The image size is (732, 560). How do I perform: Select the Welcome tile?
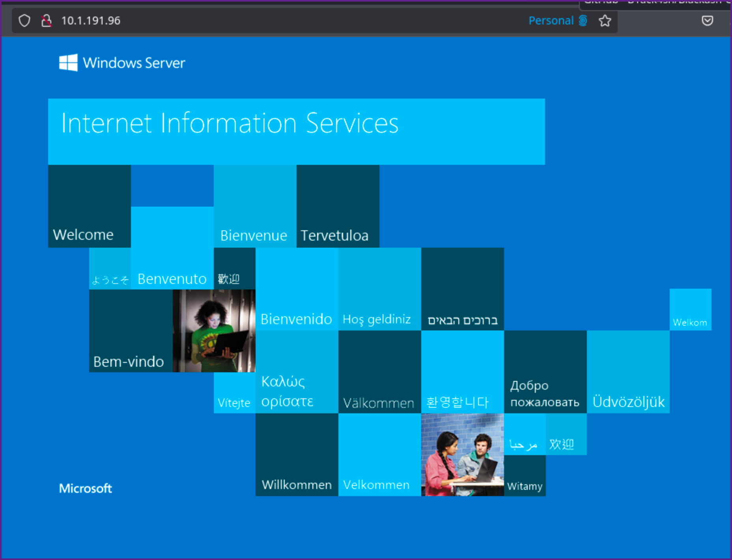pyautogui.click(x=90, y=206)
